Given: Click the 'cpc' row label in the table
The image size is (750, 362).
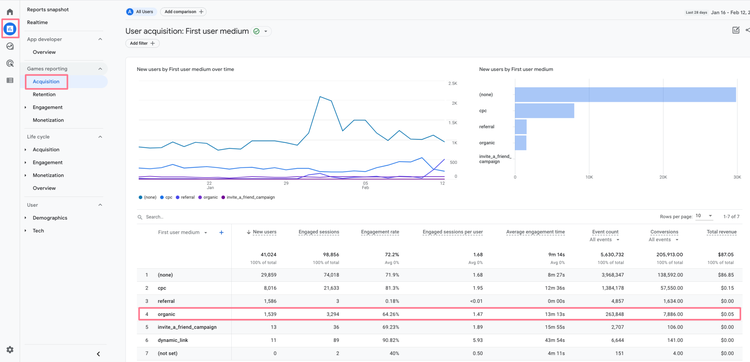Looking at the screenshot, I should coord(162,288).
